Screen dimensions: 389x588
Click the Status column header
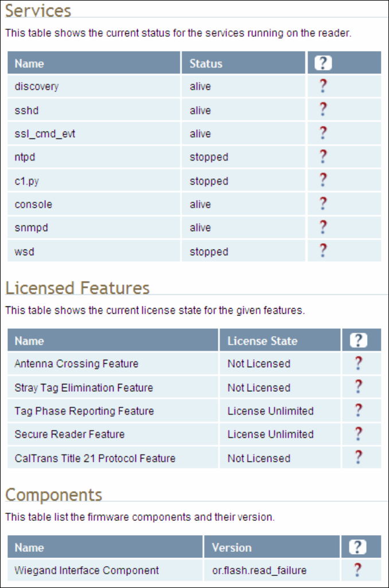(243, 63)
